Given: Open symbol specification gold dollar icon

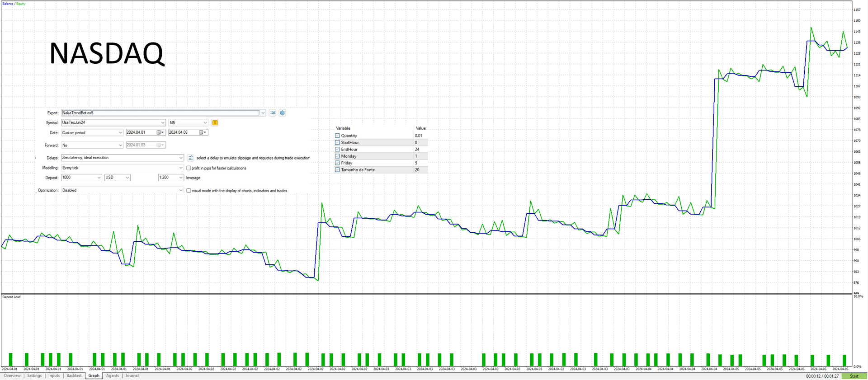Looking at the screenshot, I should (x=215, y=122).
